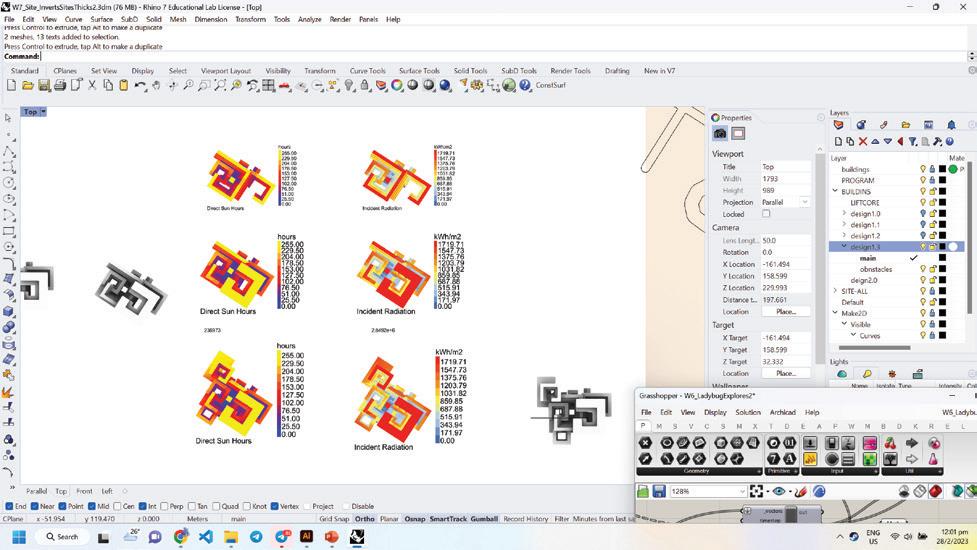Click the color wheel Object Properties icon

pyautogui.click(x=397, y=85)
